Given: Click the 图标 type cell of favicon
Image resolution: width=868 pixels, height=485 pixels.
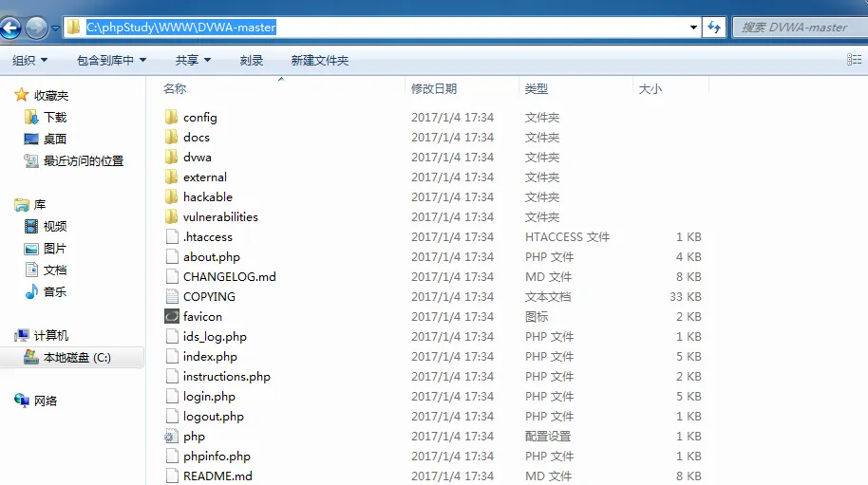Looking at the screenshot, I should pos(537,317).
